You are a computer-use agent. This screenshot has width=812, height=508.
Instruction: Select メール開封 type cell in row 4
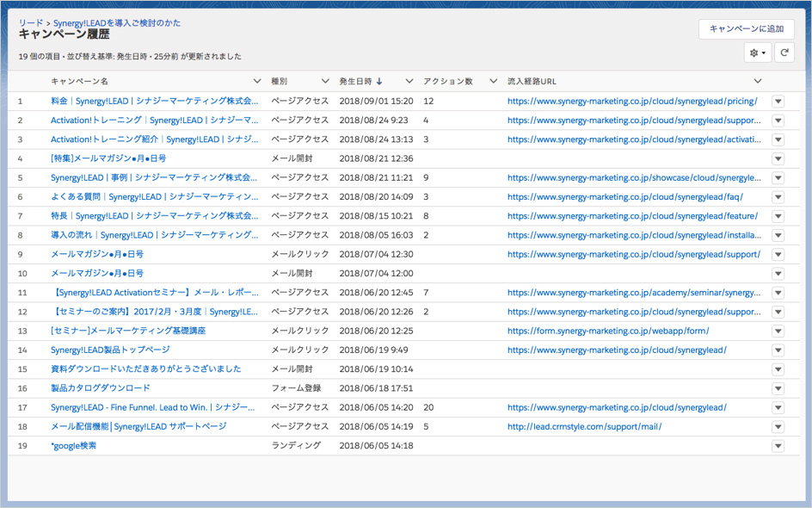click(292, 158)
